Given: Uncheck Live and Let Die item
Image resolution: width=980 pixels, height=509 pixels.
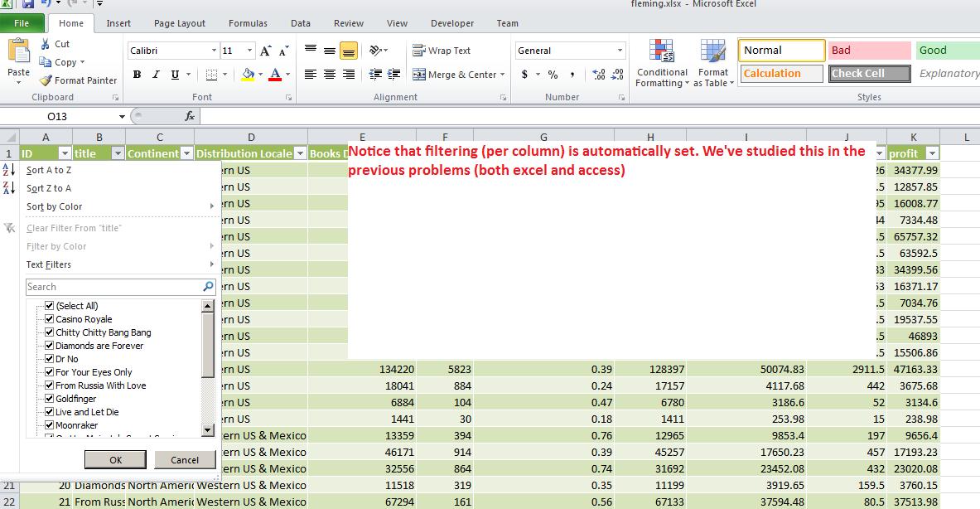Looking at the screenshot, I should (x=50, y=412).
